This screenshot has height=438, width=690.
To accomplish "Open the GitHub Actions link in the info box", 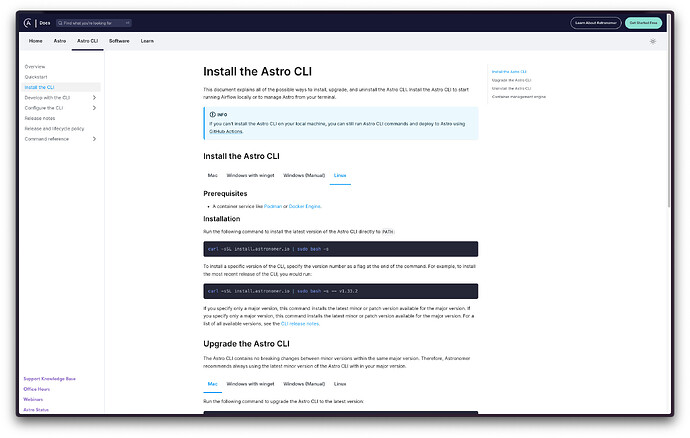I will [226, 132].
